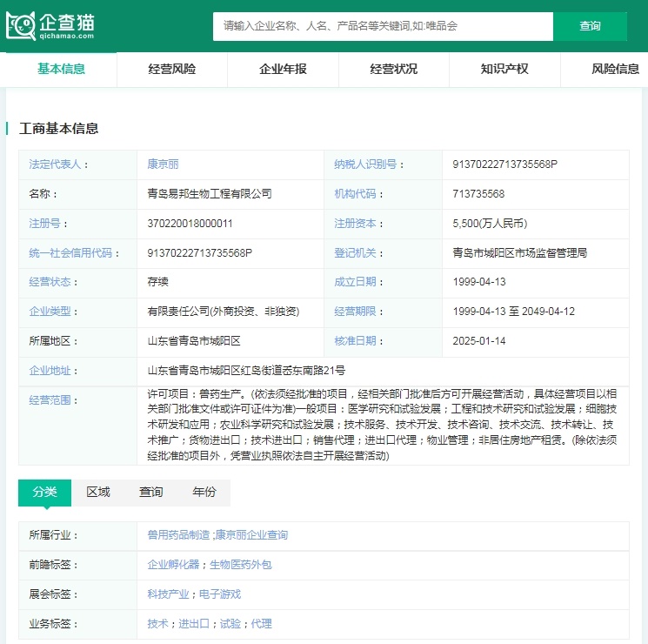Switch to the 区域 tab
The width and height of the screenshot is (648, 644).
(98, 492)
